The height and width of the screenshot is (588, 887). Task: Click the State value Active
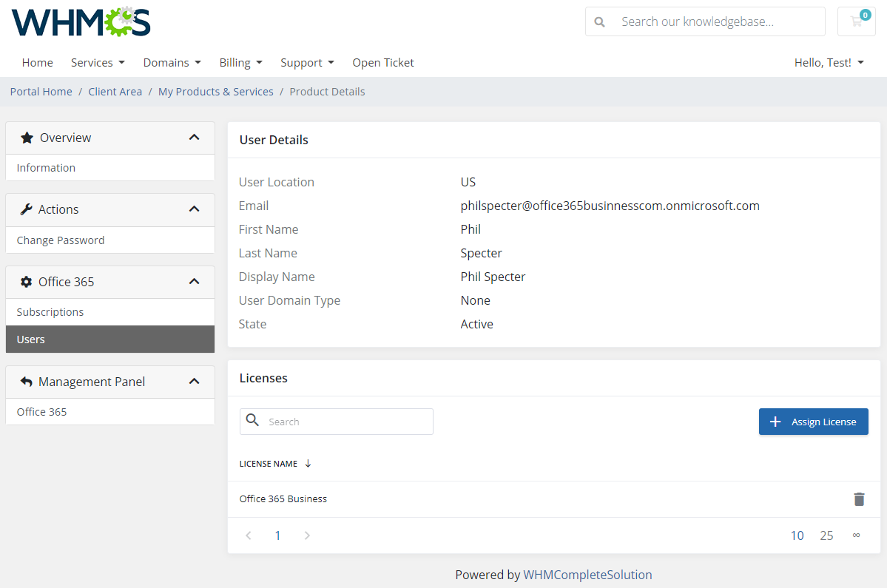[x=477, y=324]
